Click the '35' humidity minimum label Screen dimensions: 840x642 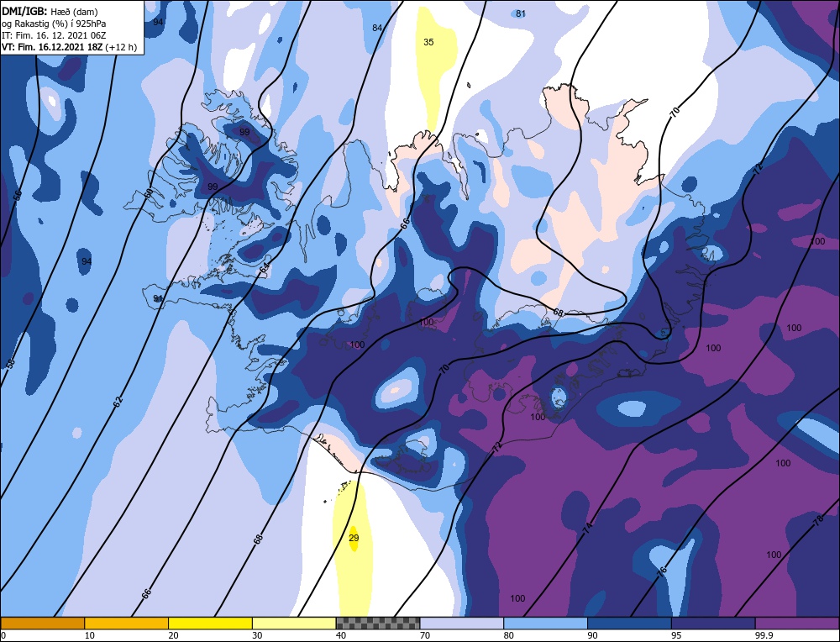pos(428,42)
